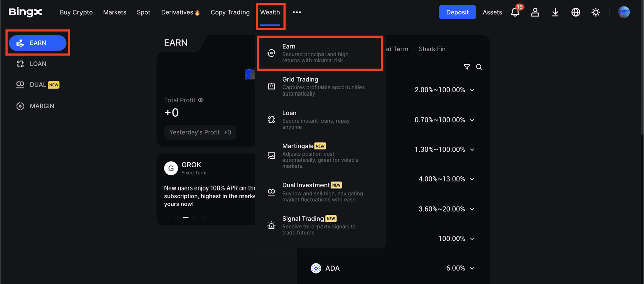
Task: Select Earn in the Wealth dropdown
Action: (320, 53)
